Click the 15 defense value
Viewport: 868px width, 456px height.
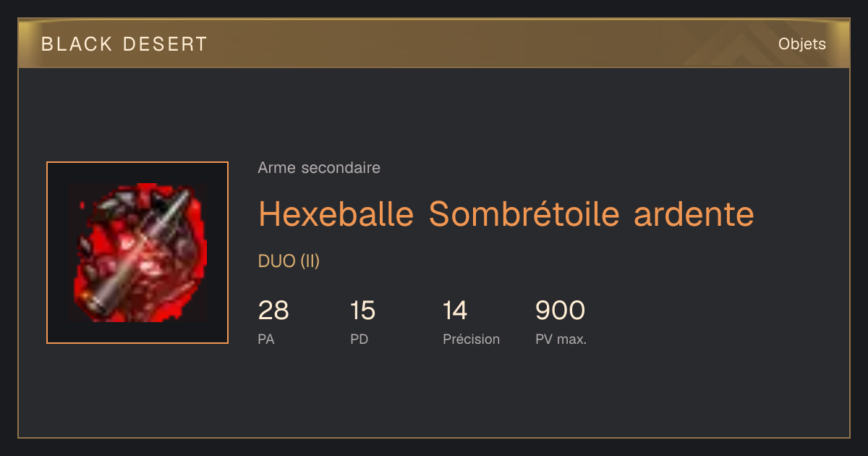pos(362,311)
